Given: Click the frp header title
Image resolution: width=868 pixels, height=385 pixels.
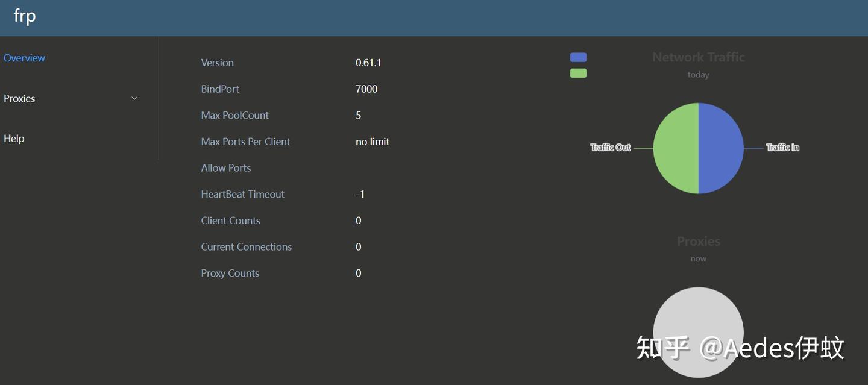Looking at the screenshot, I should 25,16.
